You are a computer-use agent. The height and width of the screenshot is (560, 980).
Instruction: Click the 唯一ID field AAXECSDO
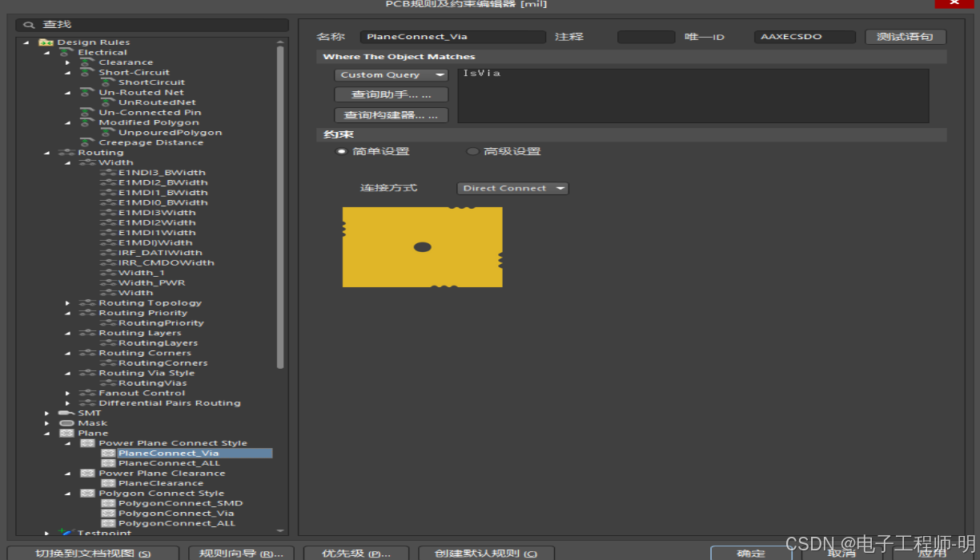[x=806, y=37]
